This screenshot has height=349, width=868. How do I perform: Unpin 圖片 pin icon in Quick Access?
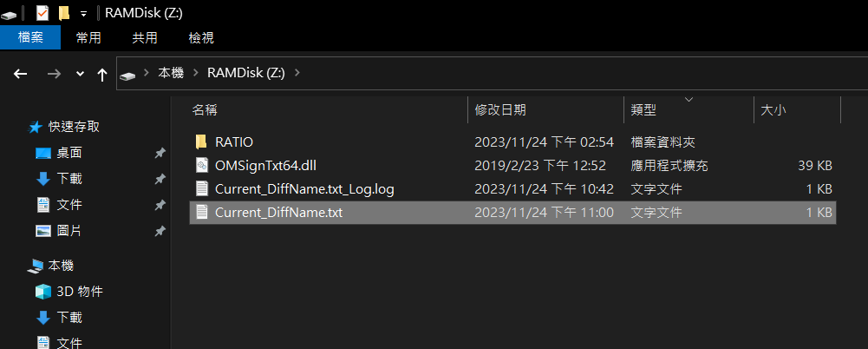point(160,231)
